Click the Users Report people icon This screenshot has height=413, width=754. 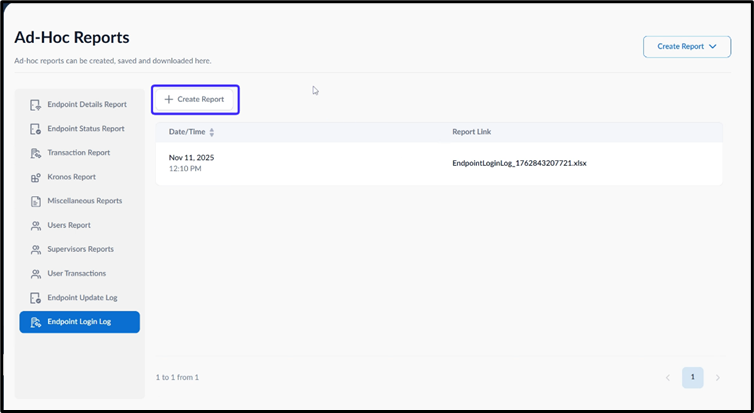(x=36, y=225)
